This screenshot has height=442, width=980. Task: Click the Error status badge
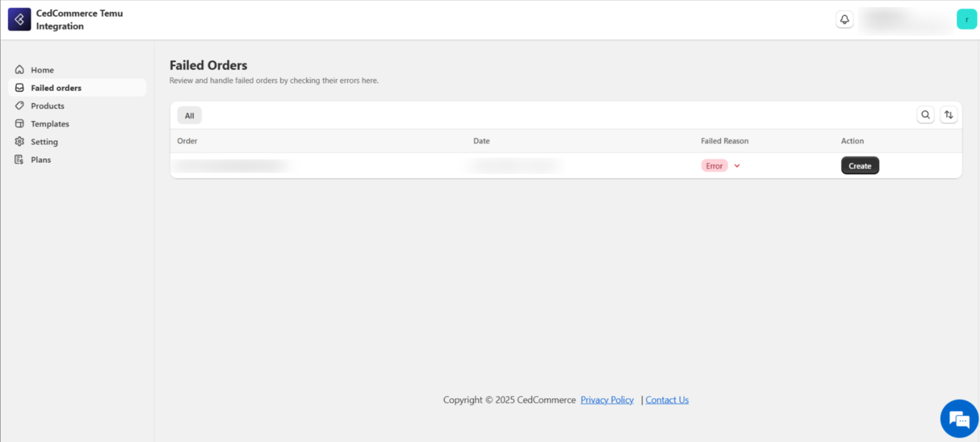point(714,166)
